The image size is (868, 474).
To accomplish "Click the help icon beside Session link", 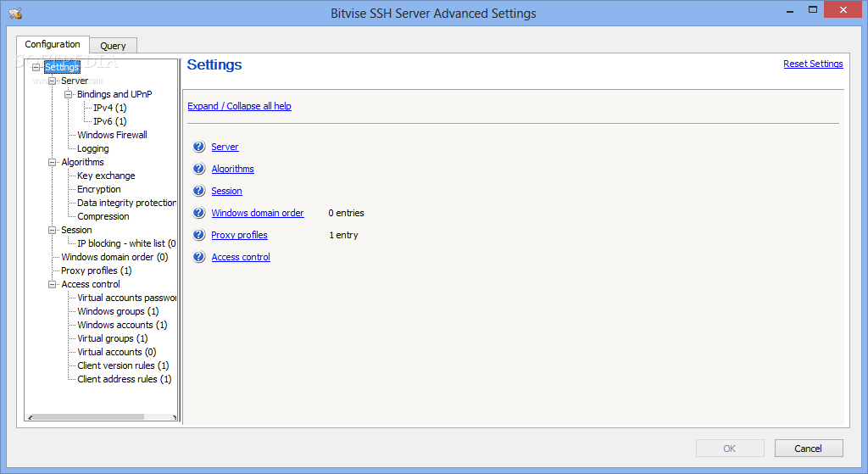I will (198, 191).
